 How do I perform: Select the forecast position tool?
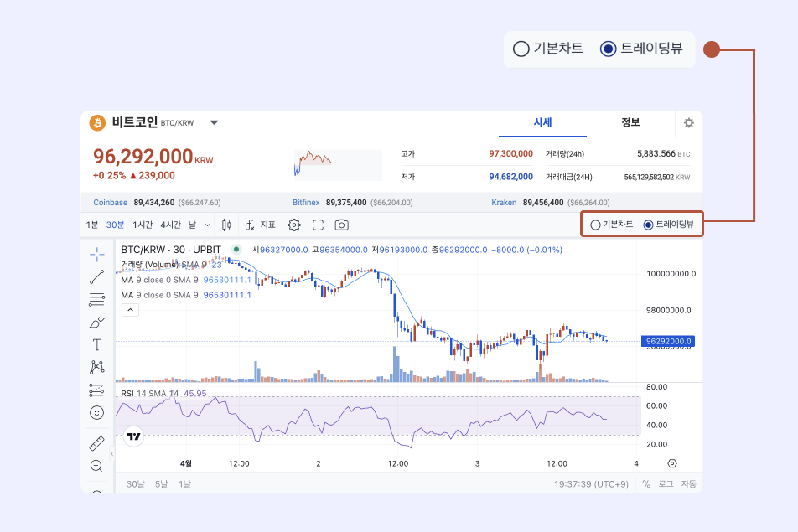pos(96,390)
